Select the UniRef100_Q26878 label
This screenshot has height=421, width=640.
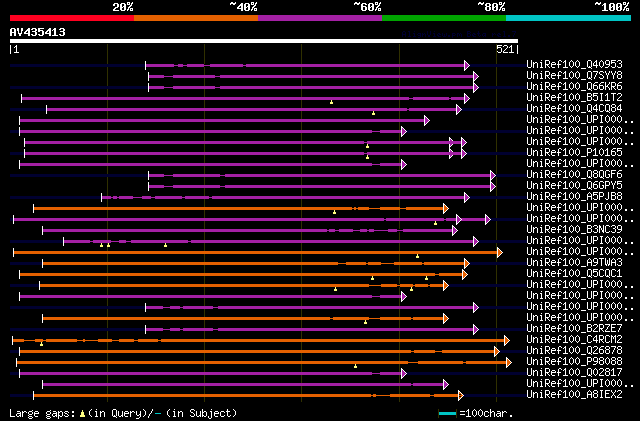tap(574, 351)
